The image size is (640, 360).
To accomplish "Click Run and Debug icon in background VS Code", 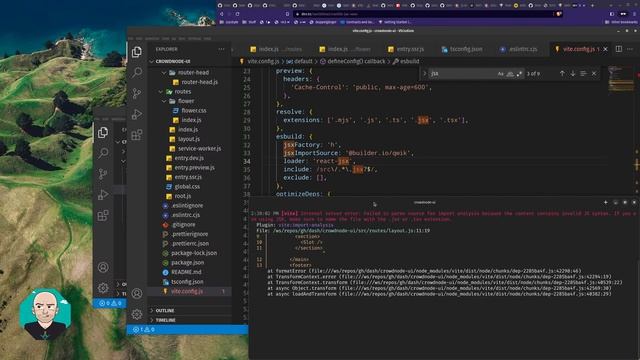I will coord(103,195).
